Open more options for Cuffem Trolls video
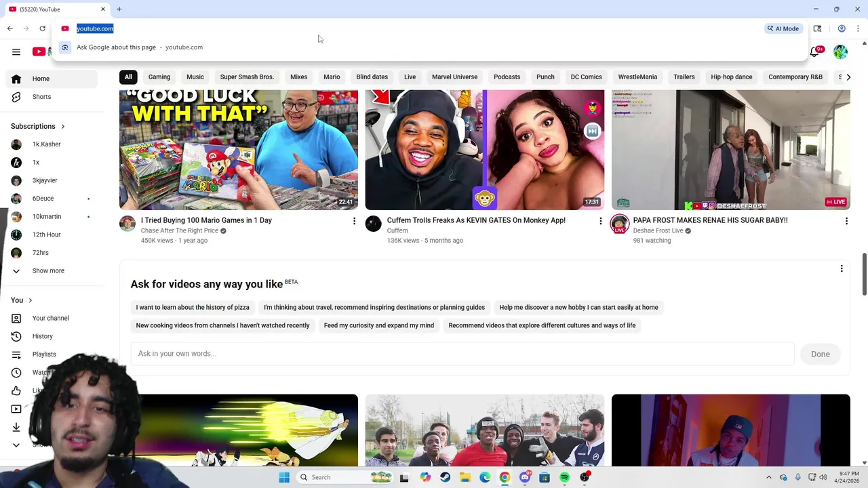The image size is (868, 488). [x=600, y=221]
